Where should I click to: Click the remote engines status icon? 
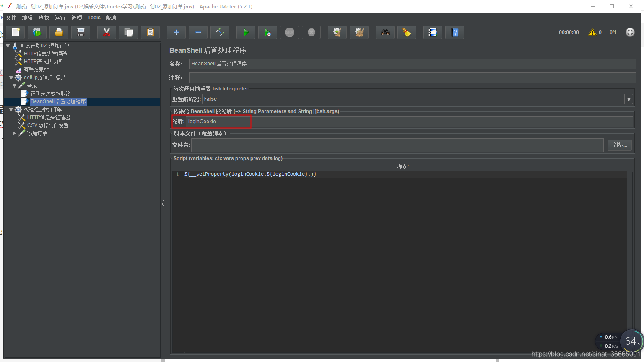630,32
